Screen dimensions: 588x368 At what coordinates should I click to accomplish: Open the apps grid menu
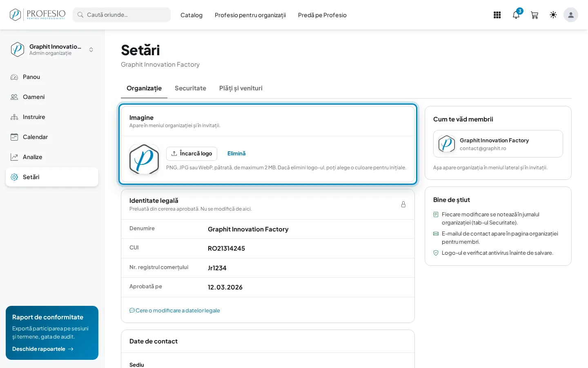[497, 15]
